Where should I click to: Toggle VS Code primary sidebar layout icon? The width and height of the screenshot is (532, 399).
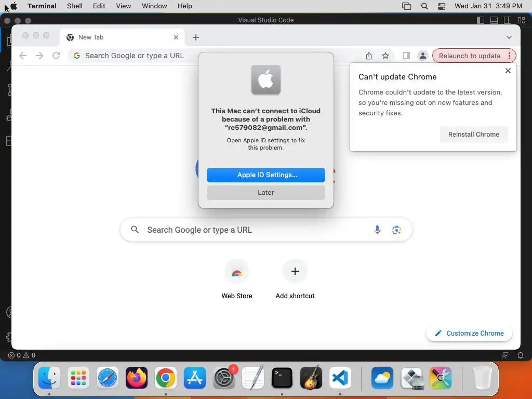[481, 20]
